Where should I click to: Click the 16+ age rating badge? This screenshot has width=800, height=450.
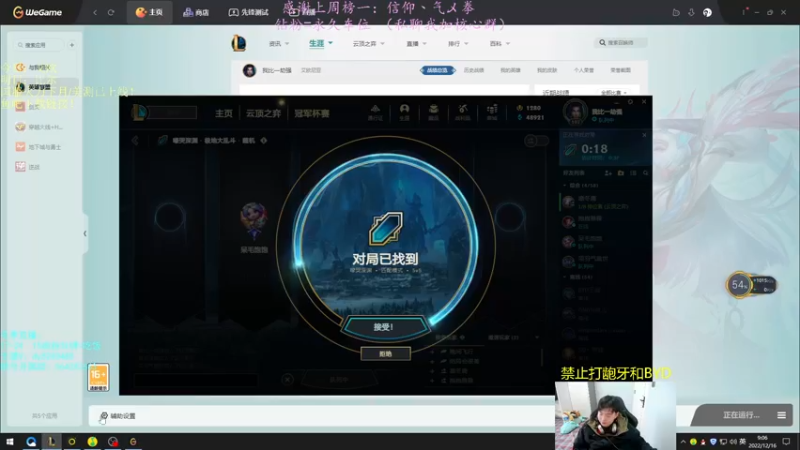[98, 377]
